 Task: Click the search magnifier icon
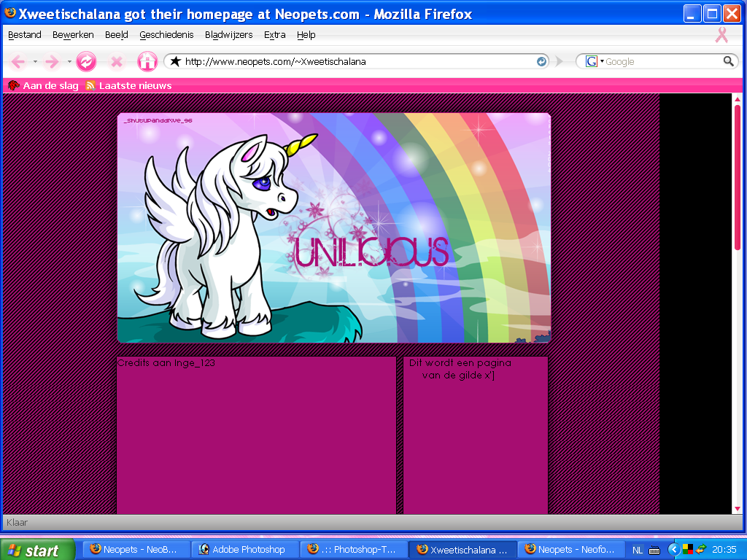[729, 61]
